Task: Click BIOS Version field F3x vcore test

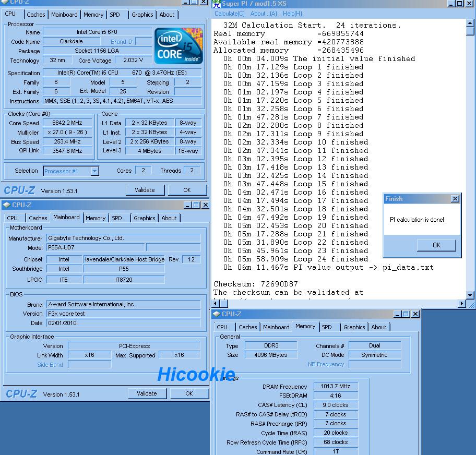Action: 124,314
